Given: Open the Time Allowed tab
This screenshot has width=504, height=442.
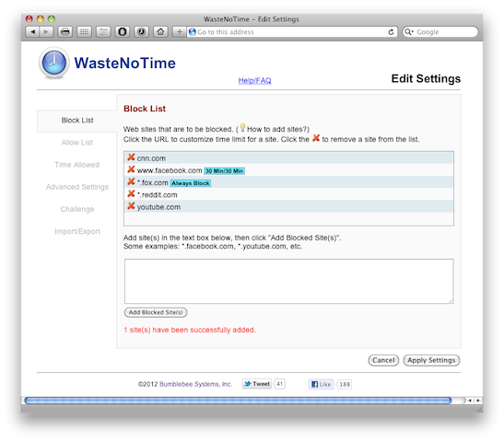Looking at the screenshot, I should click(77, 165).
